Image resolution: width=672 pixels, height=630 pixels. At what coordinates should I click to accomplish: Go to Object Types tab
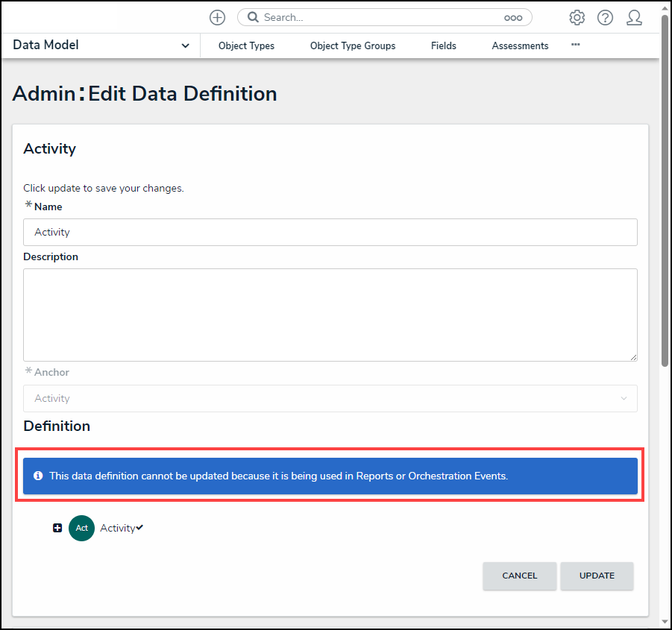pyautogui.click(x=246, y=45)
